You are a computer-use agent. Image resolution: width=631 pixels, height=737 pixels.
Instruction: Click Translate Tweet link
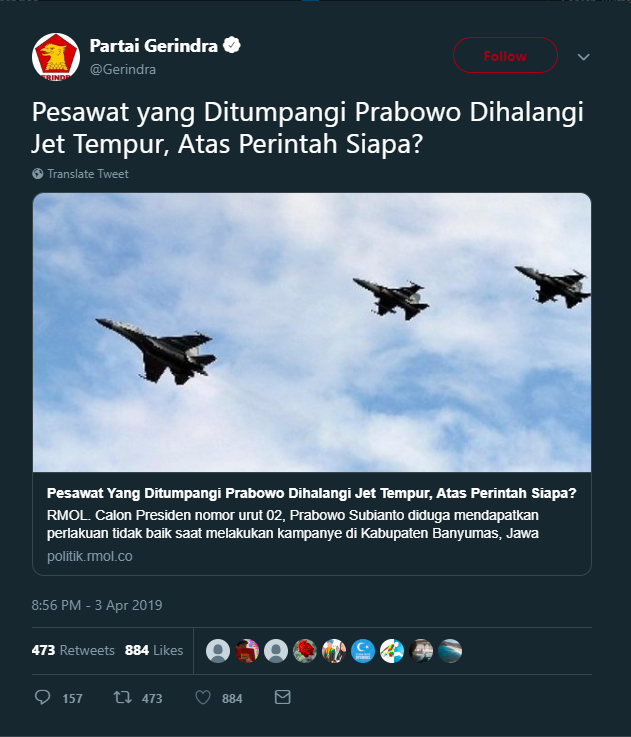click(88, 174)
